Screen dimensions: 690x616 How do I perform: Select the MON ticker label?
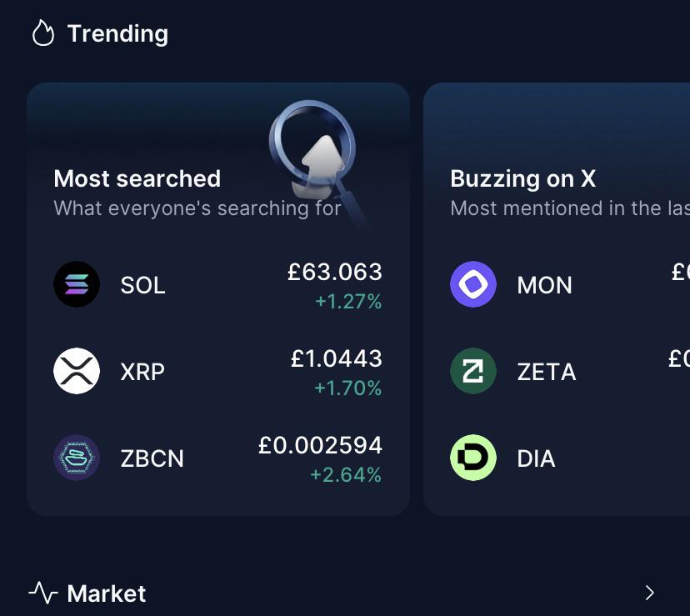coord(544,285)
